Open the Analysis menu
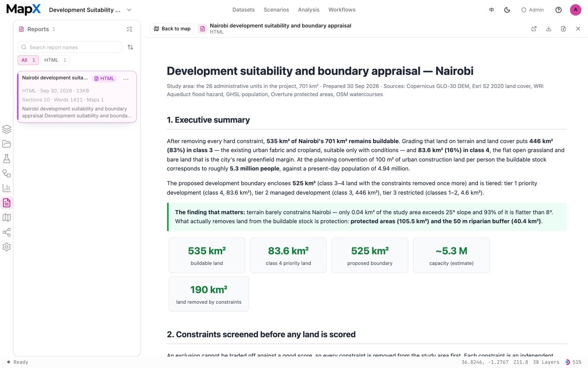 [x=309, y=10]
